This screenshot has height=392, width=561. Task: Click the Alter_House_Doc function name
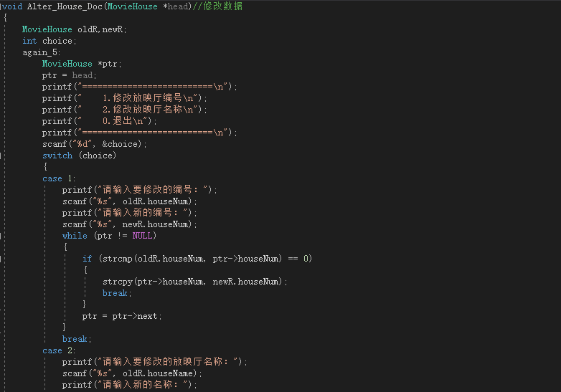(x=65, y=6)
